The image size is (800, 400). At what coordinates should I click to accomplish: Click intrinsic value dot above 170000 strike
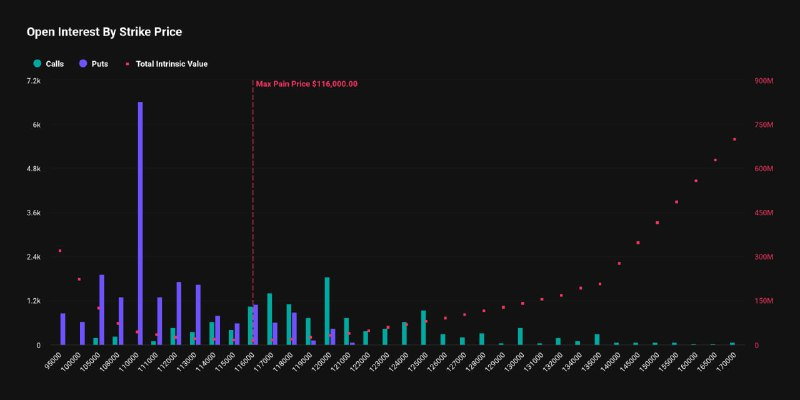click(x=734, y=139)
